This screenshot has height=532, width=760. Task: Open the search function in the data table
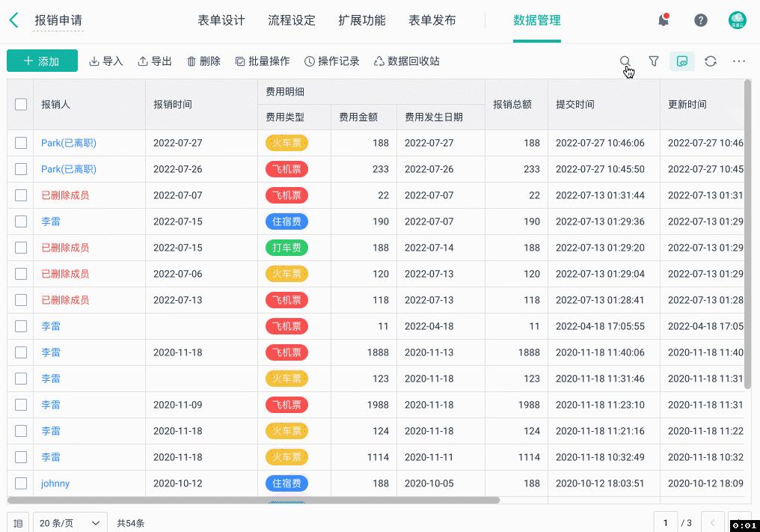click(625, 61)
